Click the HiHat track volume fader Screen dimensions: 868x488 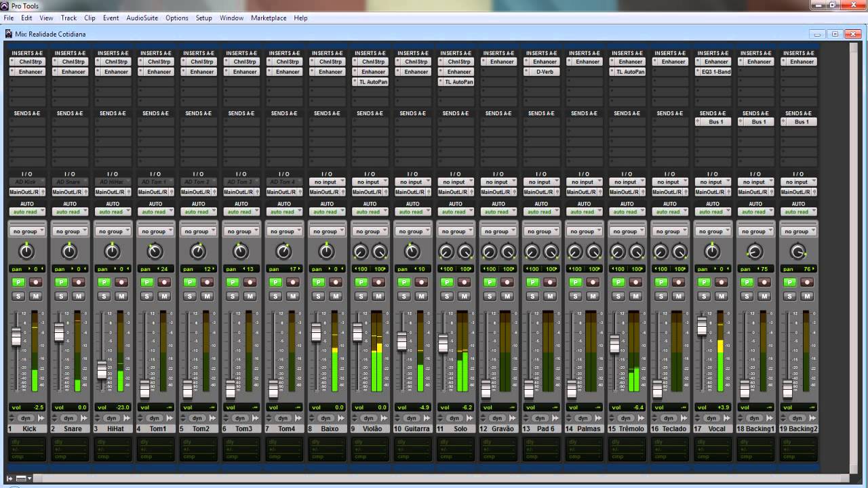(102, 370)
